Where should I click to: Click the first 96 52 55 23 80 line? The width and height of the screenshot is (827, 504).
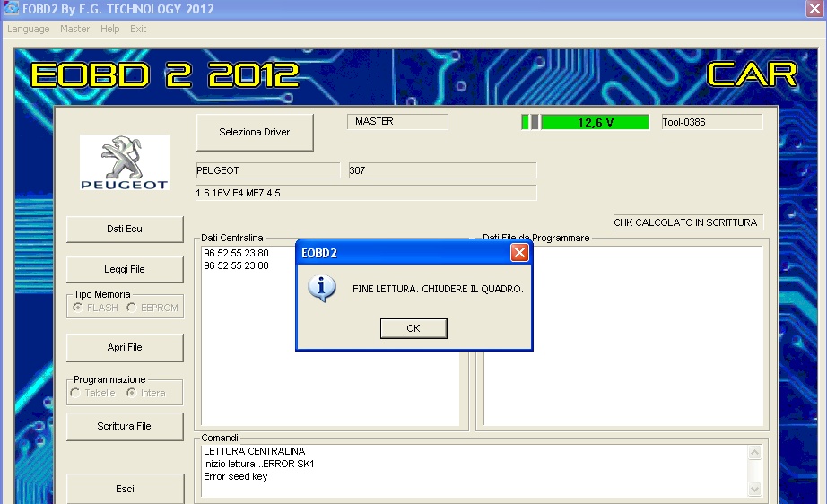click(236, 253)
